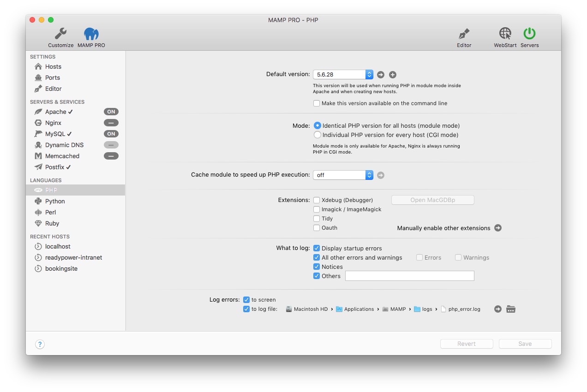
Task: Uncheck the Others checkbox
Action: [317, 276]
